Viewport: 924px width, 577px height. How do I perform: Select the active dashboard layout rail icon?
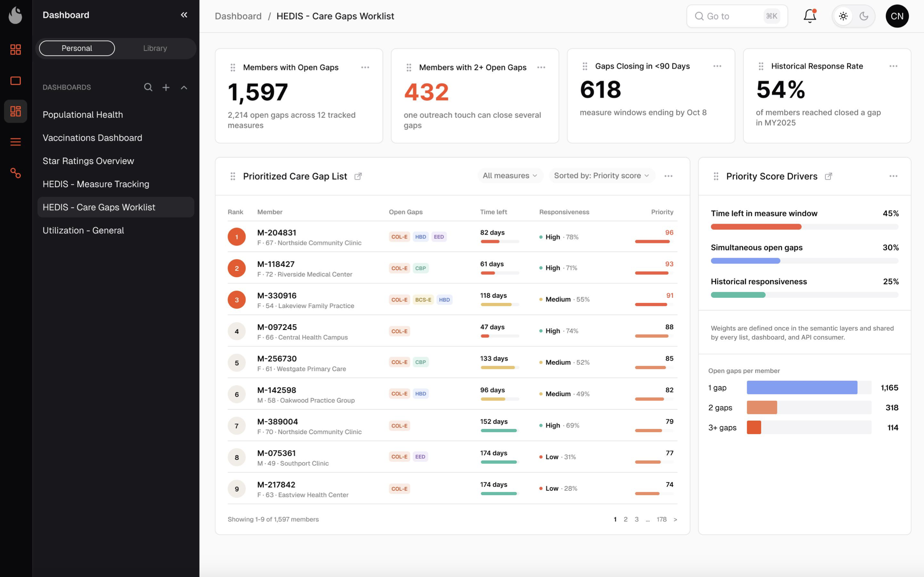pos(15,111)
